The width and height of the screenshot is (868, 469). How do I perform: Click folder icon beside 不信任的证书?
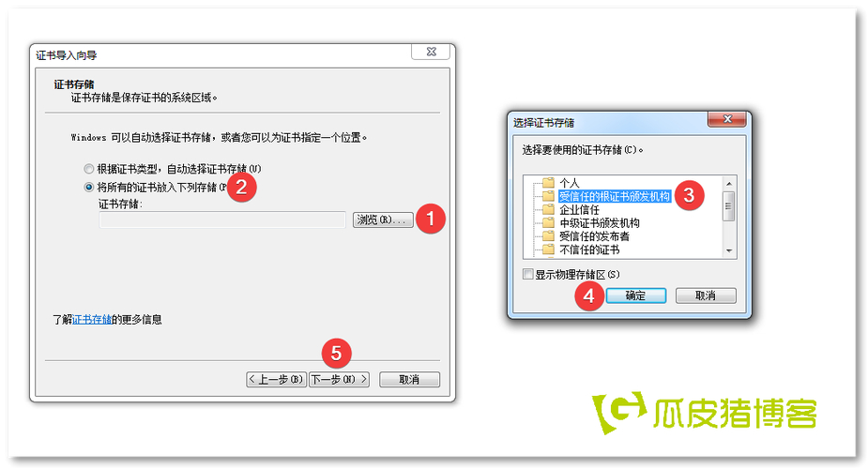click(x=548, y=249)
